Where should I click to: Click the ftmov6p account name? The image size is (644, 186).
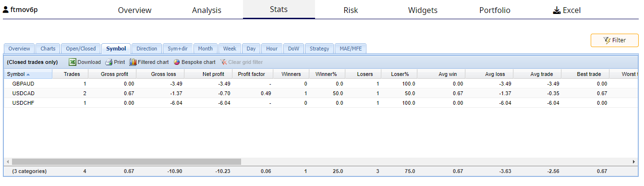(x=24, y=9)
